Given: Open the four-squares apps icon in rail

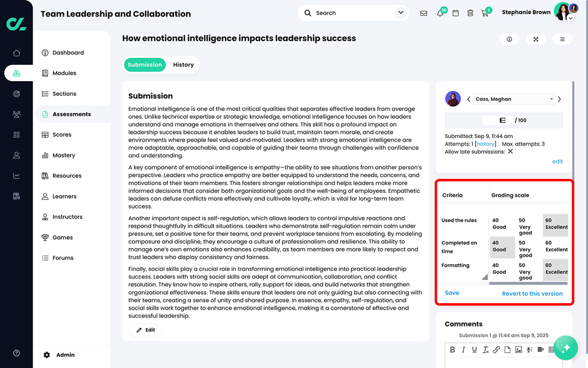Looking at the screenshot, I should click(x=16, y=135).
